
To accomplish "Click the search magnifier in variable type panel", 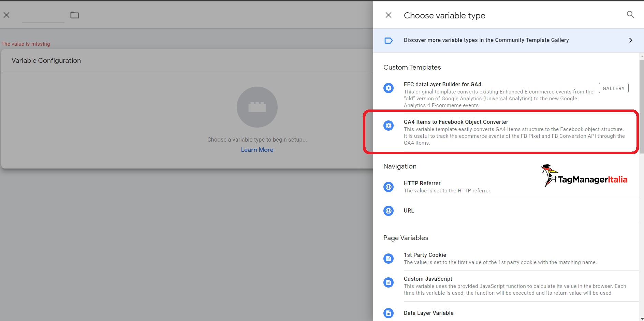I will (630, 15).
